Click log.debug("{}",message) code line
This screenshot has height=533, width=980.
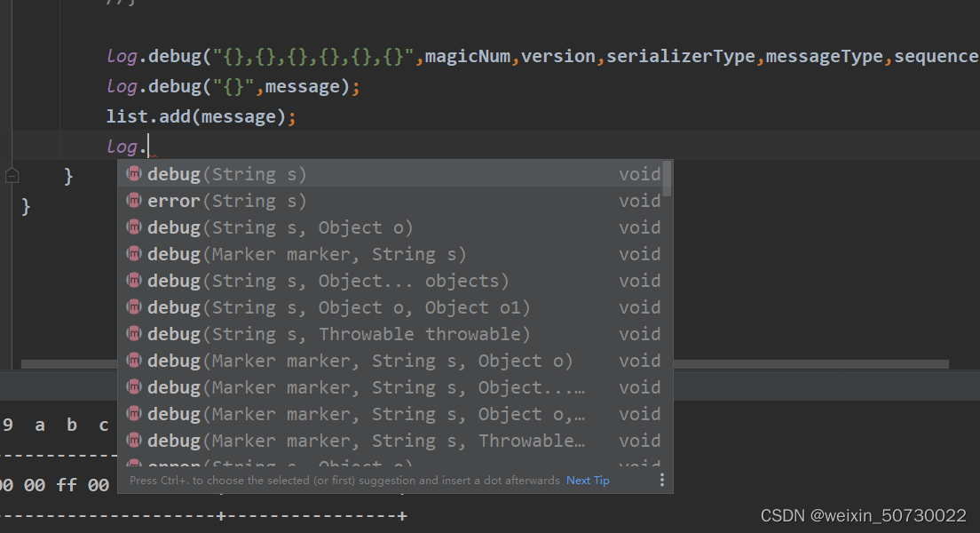point(233,87)
